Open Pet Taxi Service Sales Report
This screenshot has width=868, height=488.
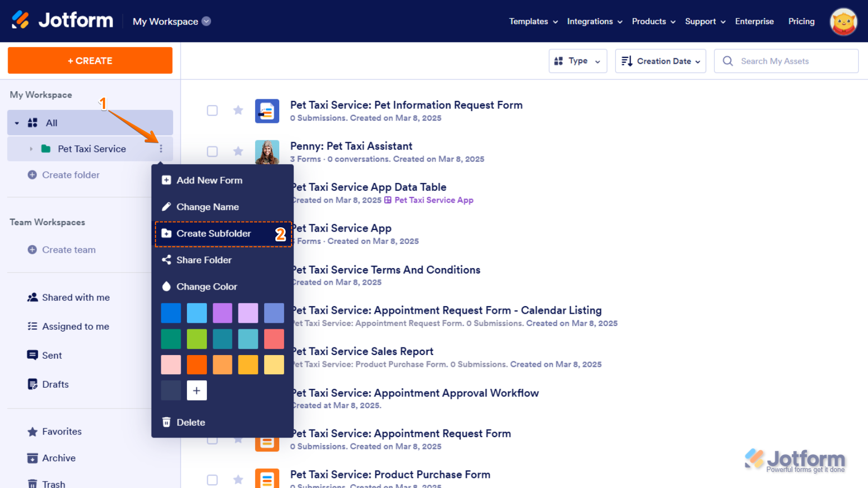tap(363, 352)
